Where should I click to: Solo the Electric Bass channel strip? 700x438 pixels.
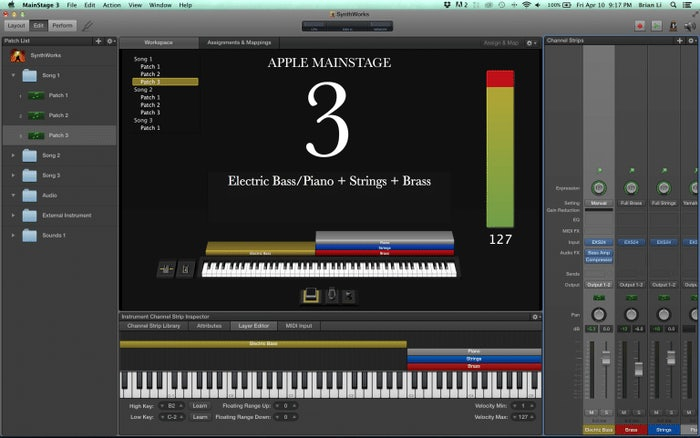(x=604, y=411)
